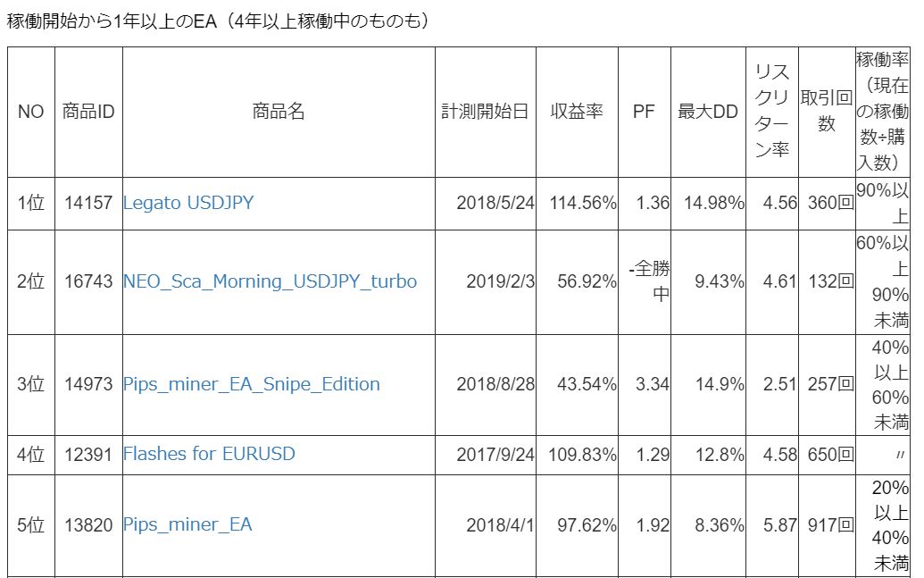
Task: Click the 2017/9/24 start date cell
Action: [495, 454]
